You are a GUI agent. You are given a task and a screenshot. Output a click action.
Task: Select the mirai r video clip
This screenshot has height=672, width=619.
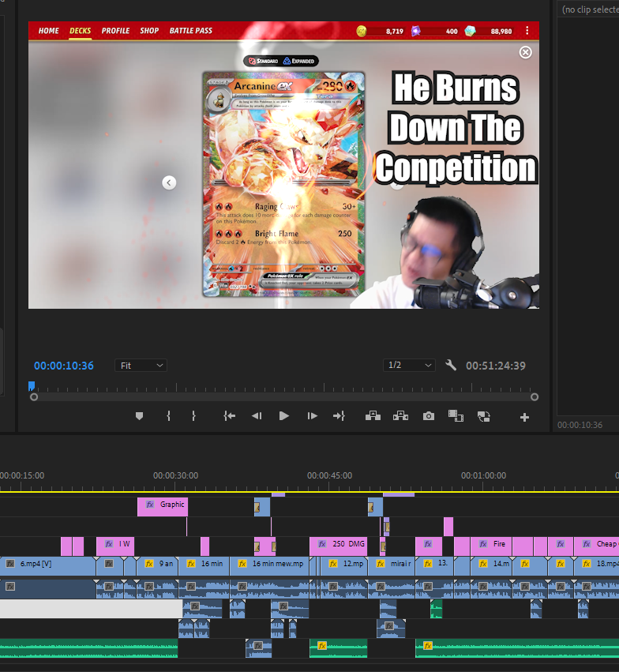point(391,566)
